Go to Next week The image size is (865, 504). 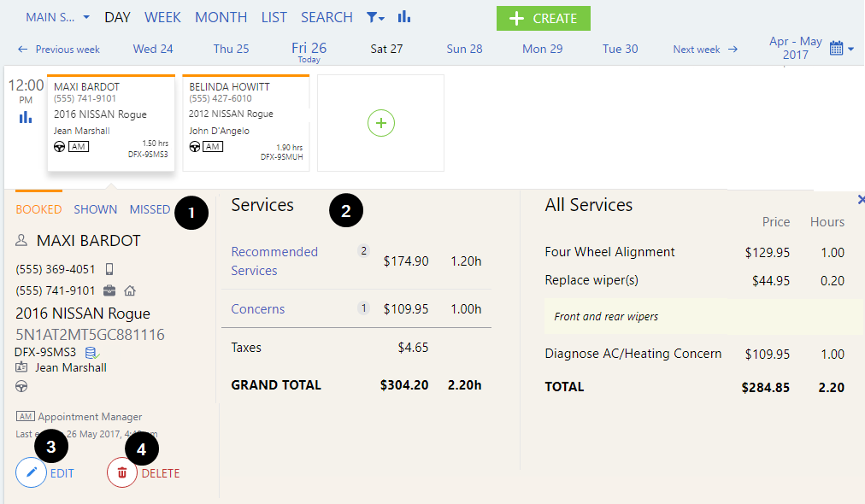(x=705, y=50)
